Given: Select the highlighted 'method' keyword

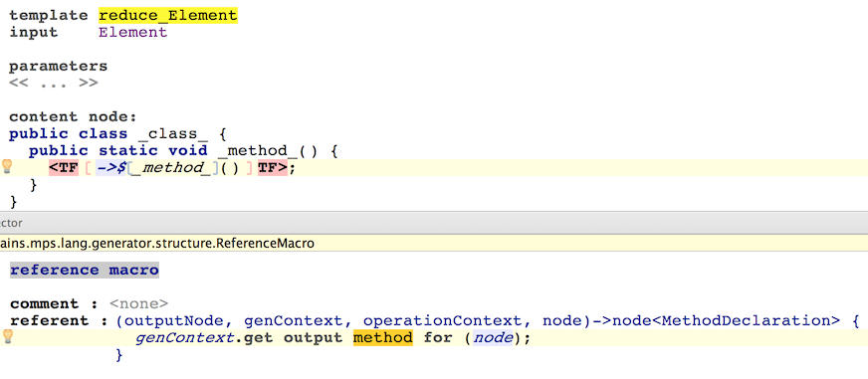Looking at the screenshot, I should click(x=383, y=337).
